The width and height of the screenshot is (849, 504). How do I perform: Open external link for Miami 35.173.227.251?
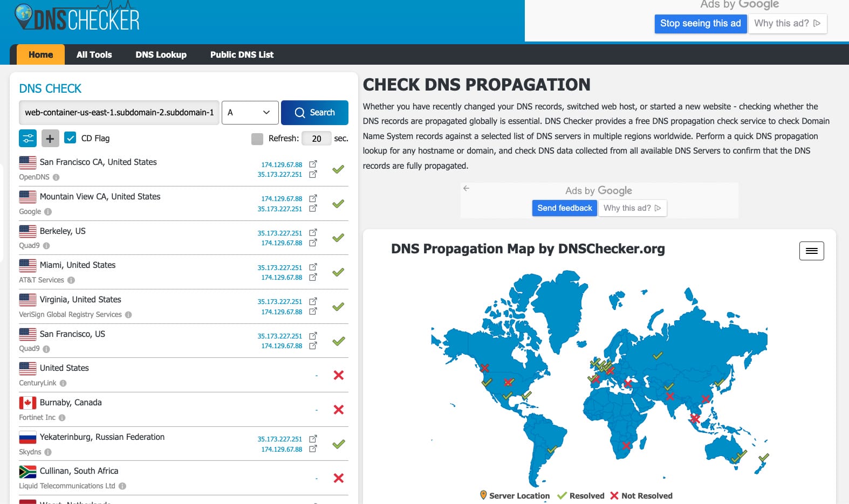pyautogui.click(x=313, y=267)
